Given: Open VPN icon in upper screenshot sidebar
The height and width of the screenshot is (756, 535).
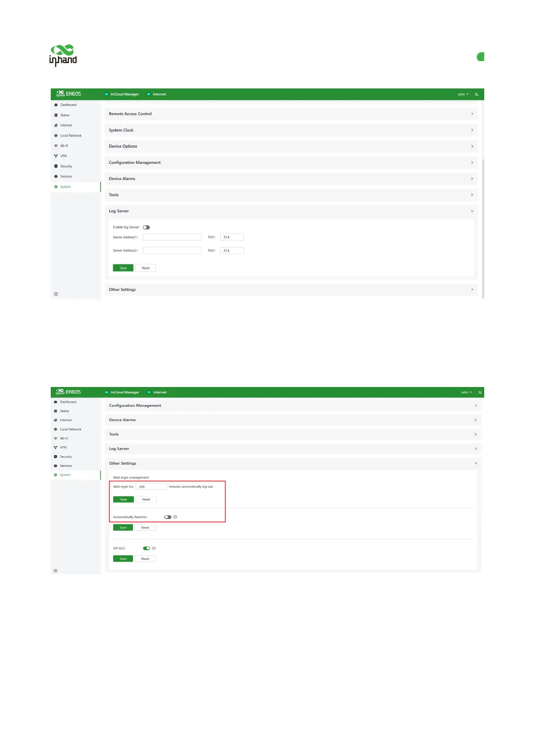Looking at the screenshot, I should pos(56,156).
